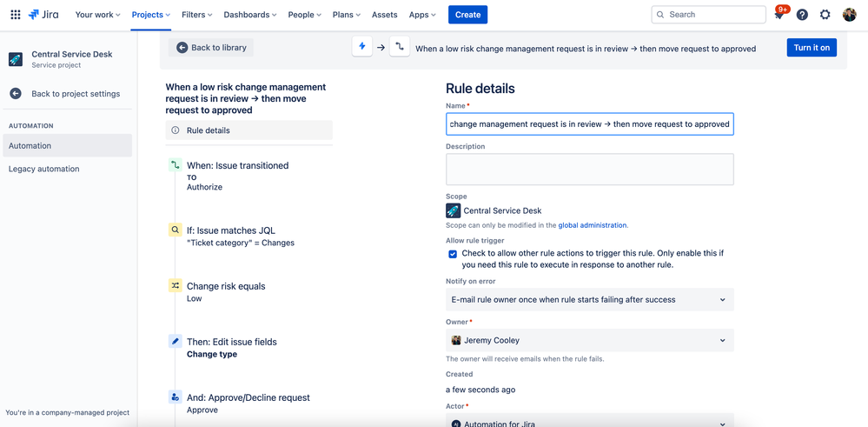Uncheck the allow rule trigger checkbox
The image size is (868, 427).
(453, 254)
